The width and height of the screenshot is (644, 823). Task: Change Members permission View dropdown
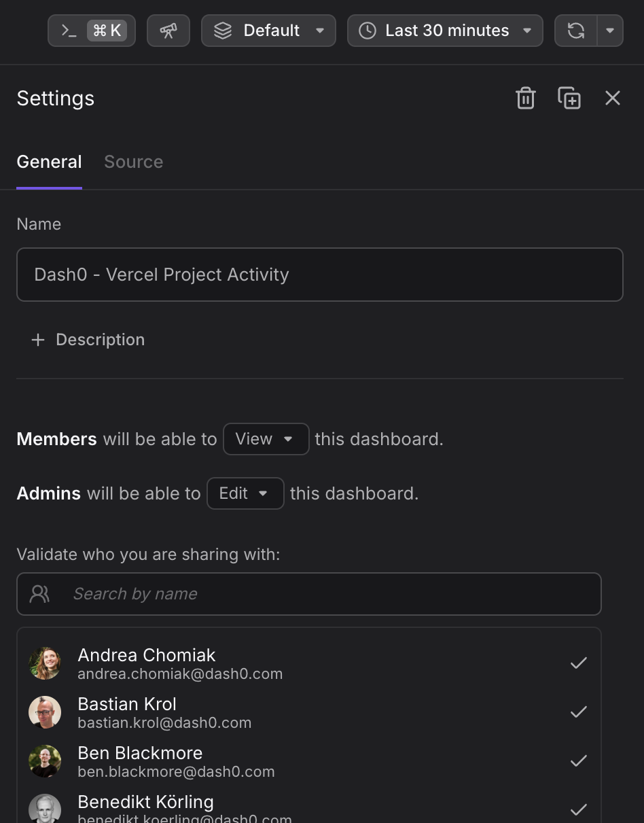(266, 439)
